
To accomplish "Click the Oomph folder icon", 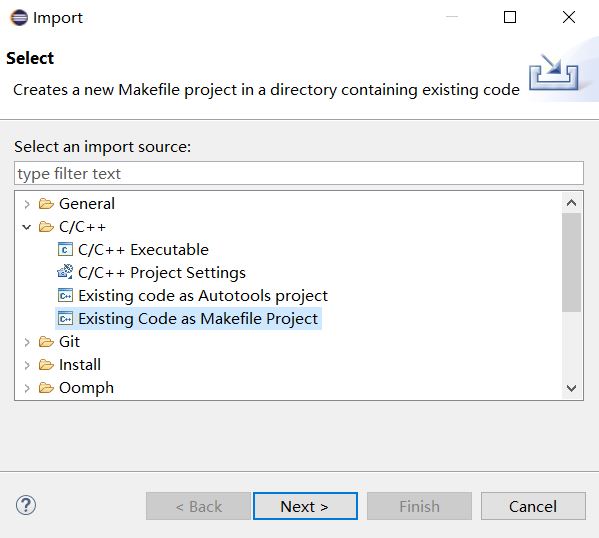I will click(46, 388).
